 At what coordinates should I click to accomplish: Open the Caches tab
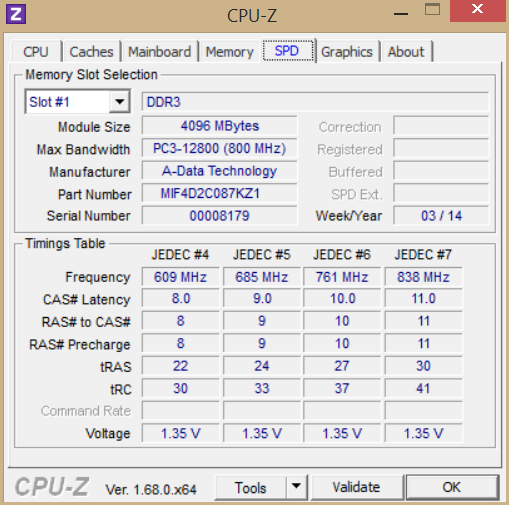click(91, 52)
